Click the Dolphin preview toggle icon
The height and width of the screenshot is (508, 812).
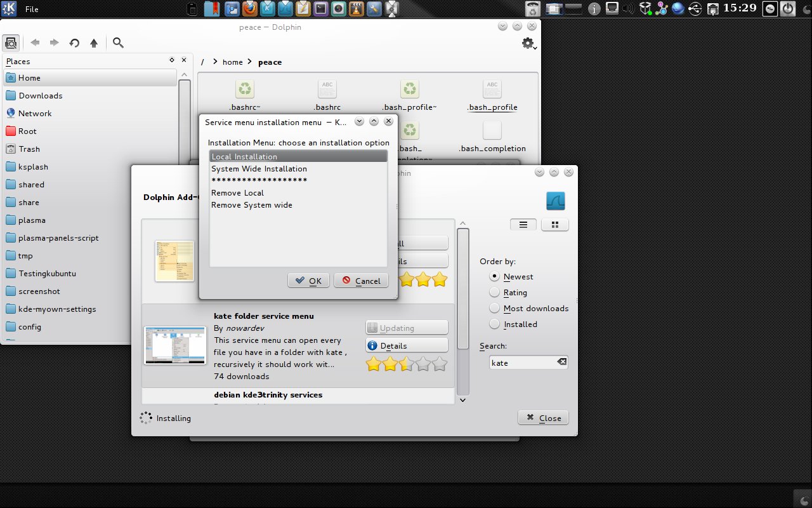click(11, 43)
